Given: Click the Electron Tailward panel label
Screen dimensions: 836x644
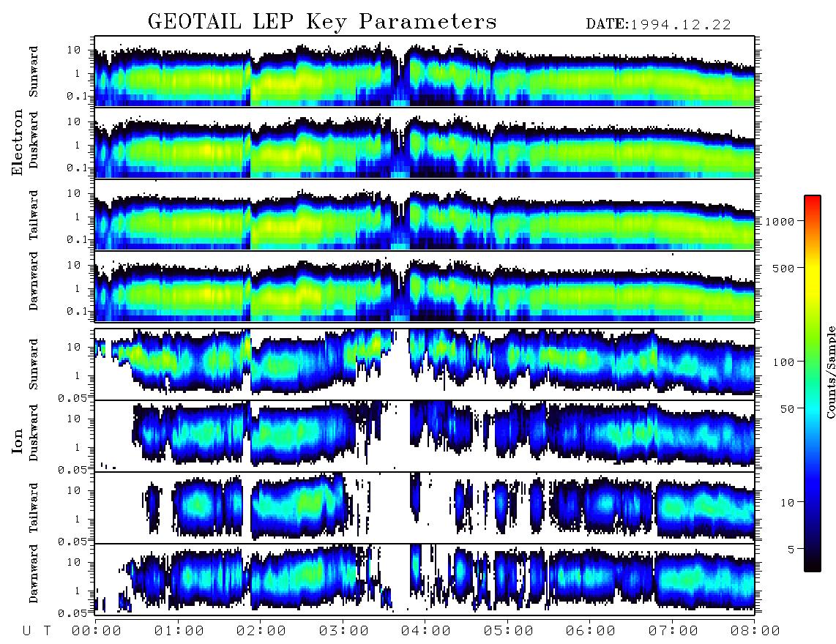Looking at the screenshot, I should coord(34,215).
